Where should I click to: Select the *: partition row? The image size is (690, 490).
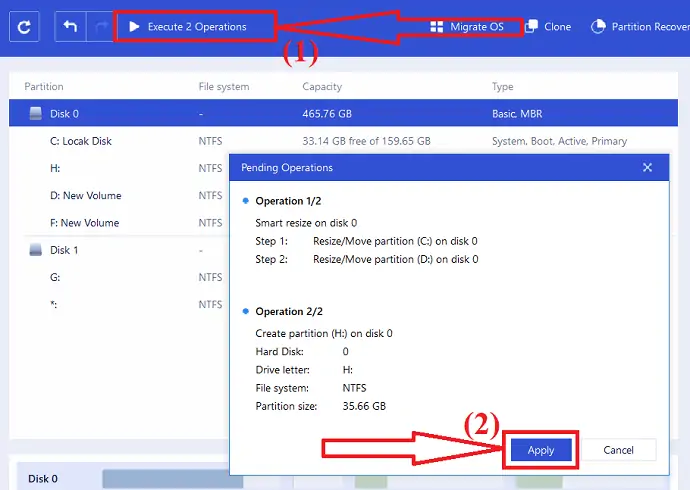click(x=119, y=304)
